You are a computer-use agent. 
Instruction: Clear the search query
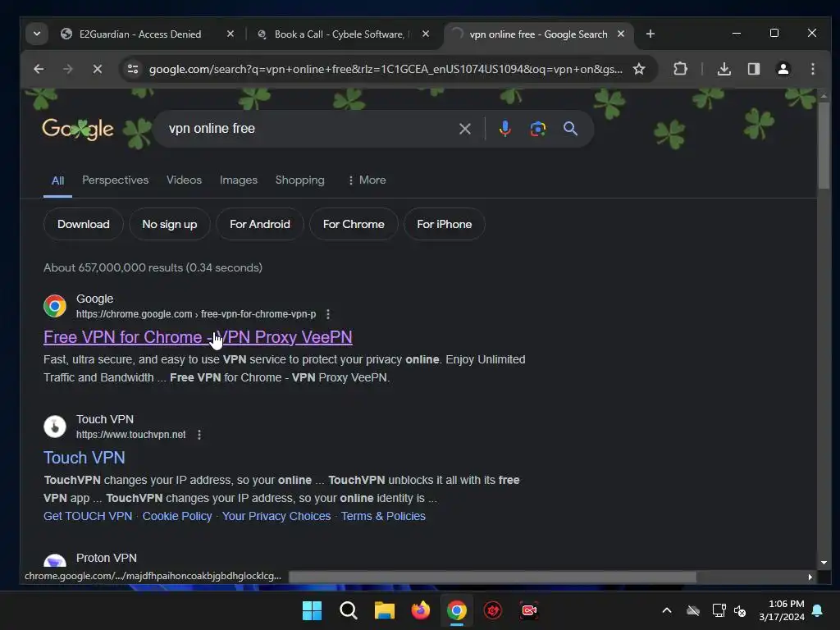coord(465,129)
